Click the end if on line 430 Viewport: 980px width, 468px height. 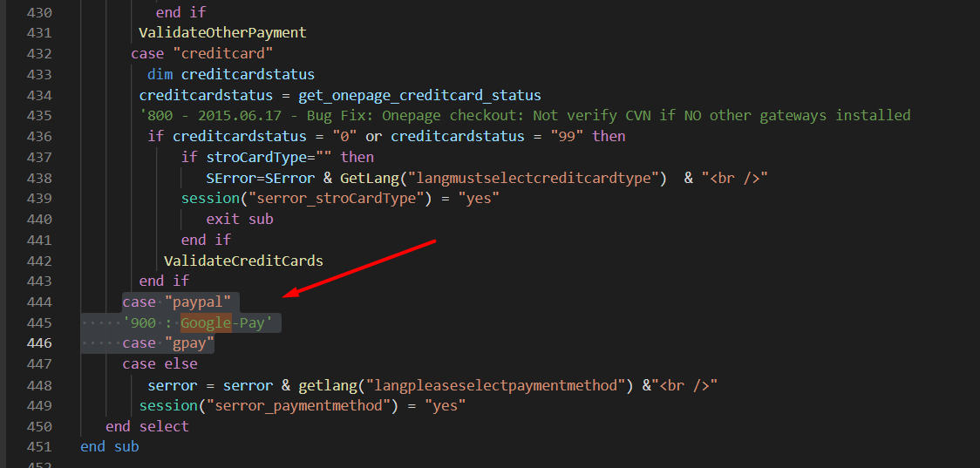[180, 12]
